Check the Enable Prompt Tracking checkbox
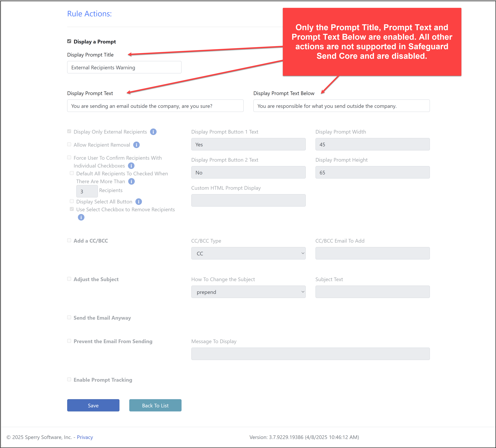Viewport: 496px width, 448px height. point(69,380)
